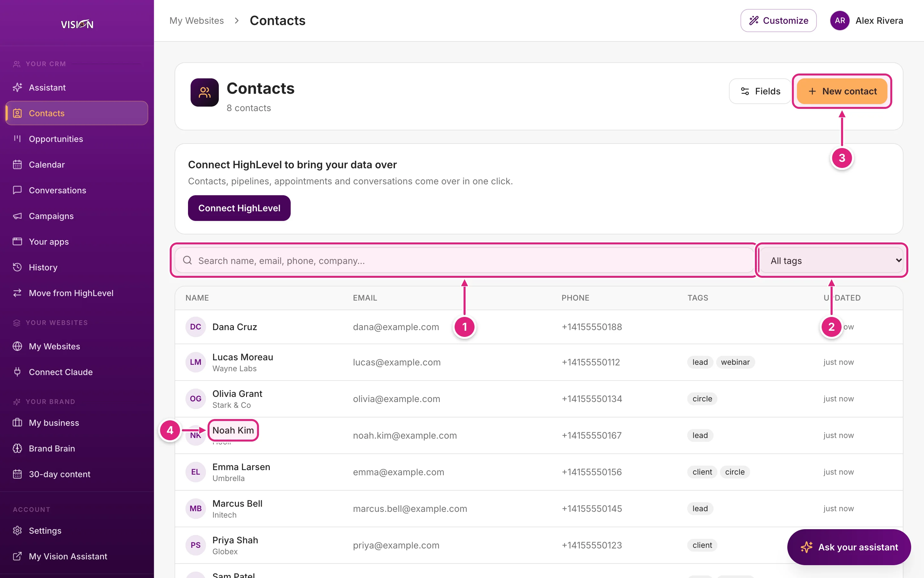The image size is (924, 578).
Task: Open the Assistant sparkle icon in sidebar
Action: coord(17,88)
